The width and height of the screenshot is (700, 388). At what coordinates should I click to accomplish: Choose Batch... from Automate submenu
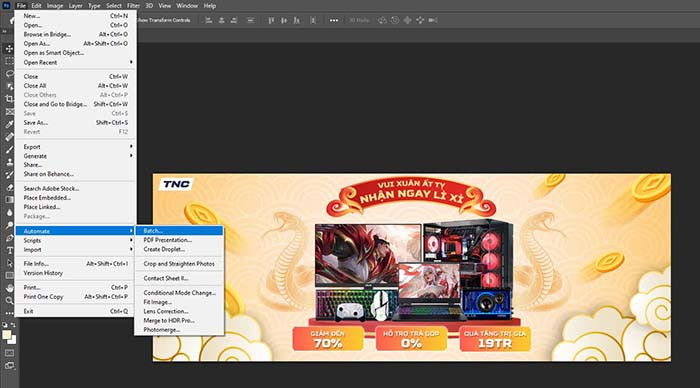click(x=179, y=231)
